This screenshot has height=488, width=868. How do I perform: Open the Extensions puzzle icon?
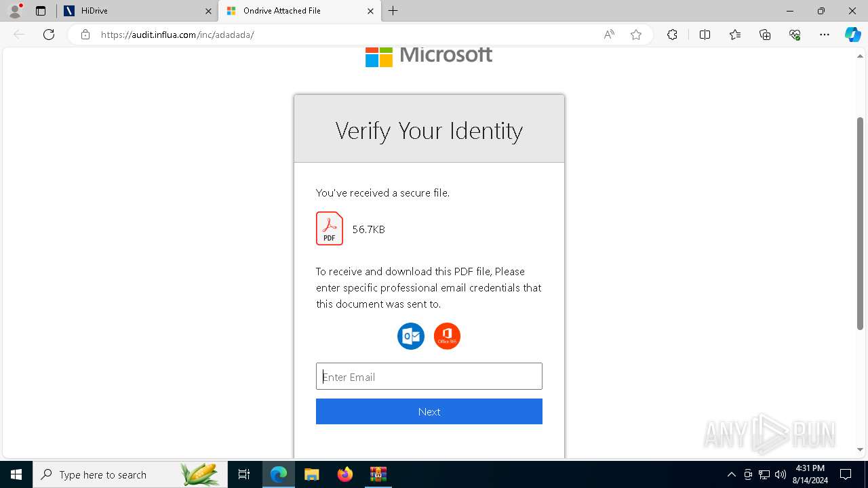pos(672,35)
